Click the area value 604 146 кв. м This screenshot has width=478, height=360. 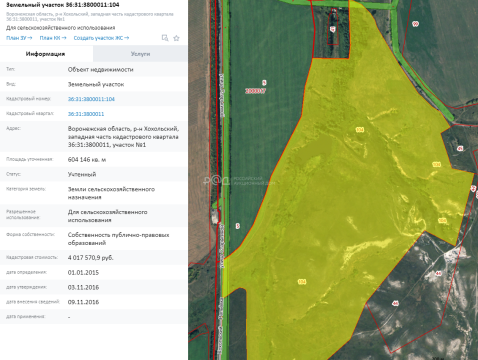87,160
